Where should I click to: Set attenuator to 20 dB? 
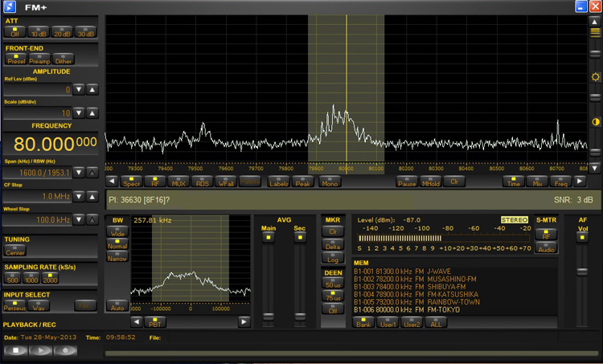click(63, 32)
